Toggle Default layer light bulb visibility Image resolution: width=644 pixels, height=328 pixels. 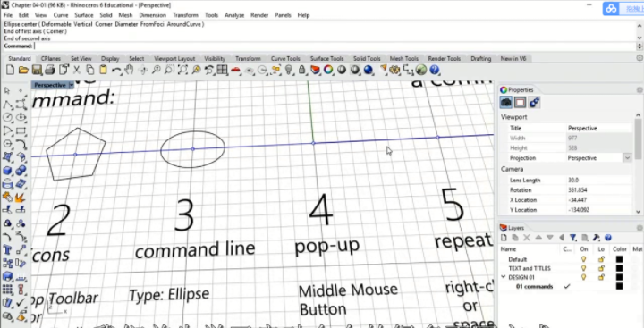(583, 259)
